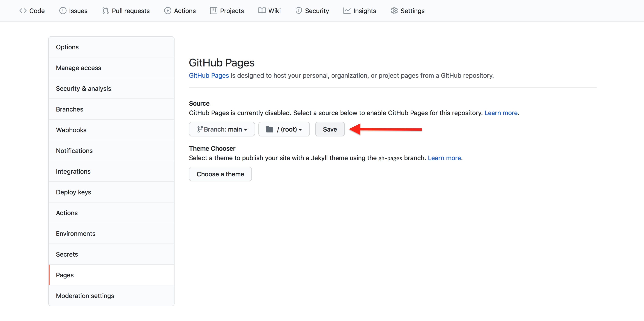Click the Insights graph icon
The width and height of the screenshot is (644, 321).
coord(347,11)
